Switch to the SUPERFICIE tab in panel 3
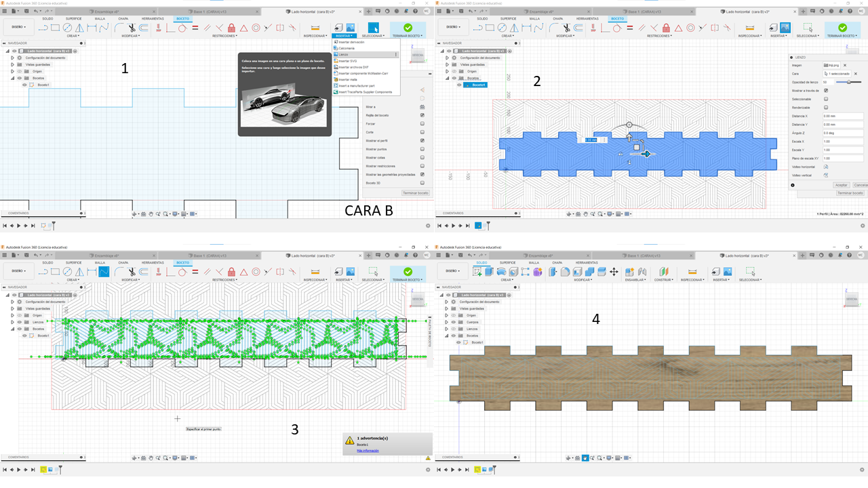This screenshot has width=868, height=488. 73,263
